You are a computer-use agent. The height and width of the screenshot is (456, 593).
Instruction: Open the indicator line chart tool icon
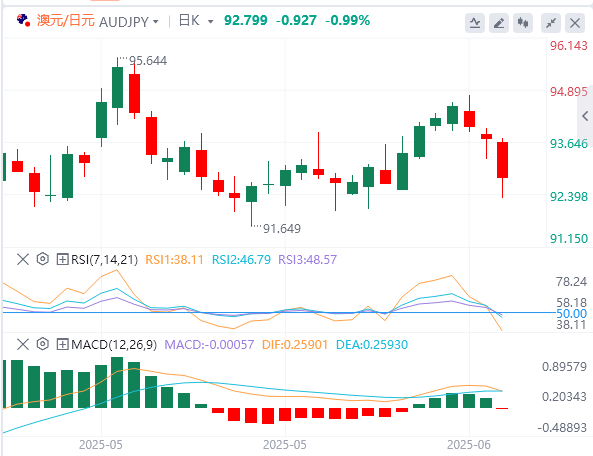[475, 23]
